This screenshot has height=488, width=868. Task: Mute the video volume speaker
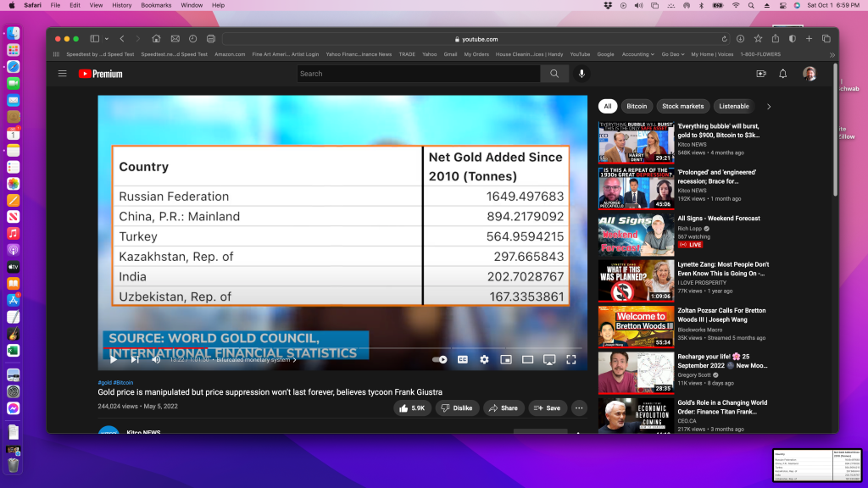156,359
